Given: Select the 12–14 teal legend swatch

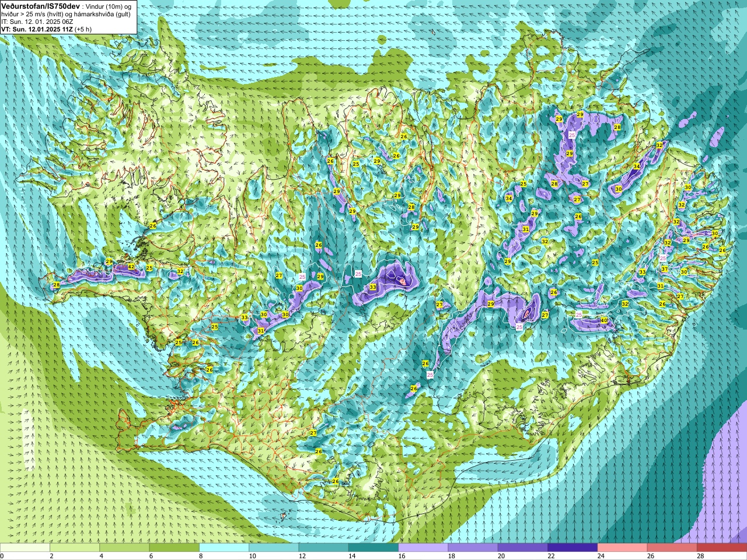Looking at the screenshot, I should point(323,548).
